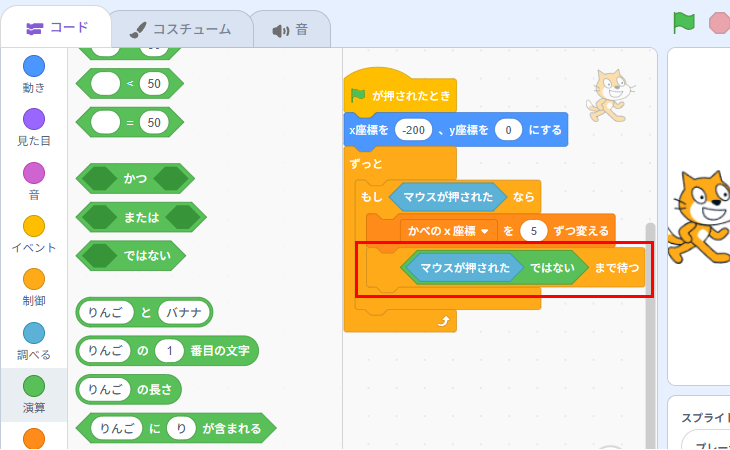This screenshot has width=730, height=450.
Task: Click the value 5 field in change block
Action: coord(535,231)
